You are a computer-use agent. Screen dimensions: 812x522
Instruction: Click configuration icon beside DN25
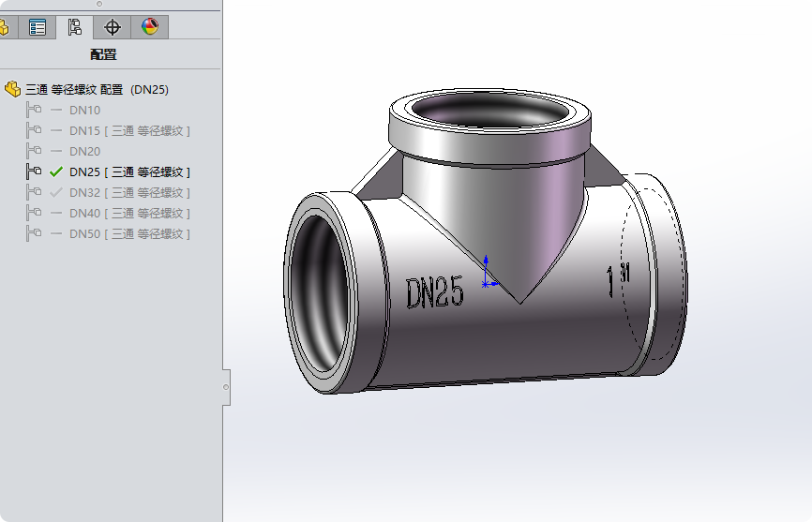click(x=34, y=172)
